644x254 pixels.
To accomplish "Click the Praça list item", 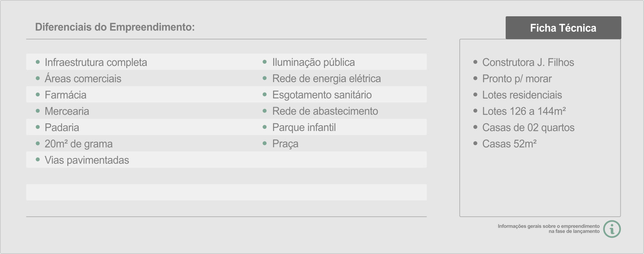I will click(x=285, y=144).
